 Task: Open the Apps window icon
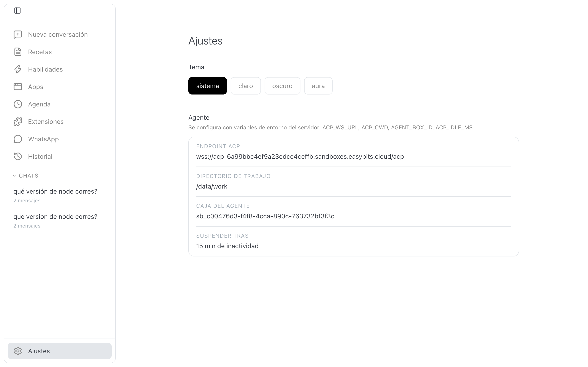[x=18, y=87]
